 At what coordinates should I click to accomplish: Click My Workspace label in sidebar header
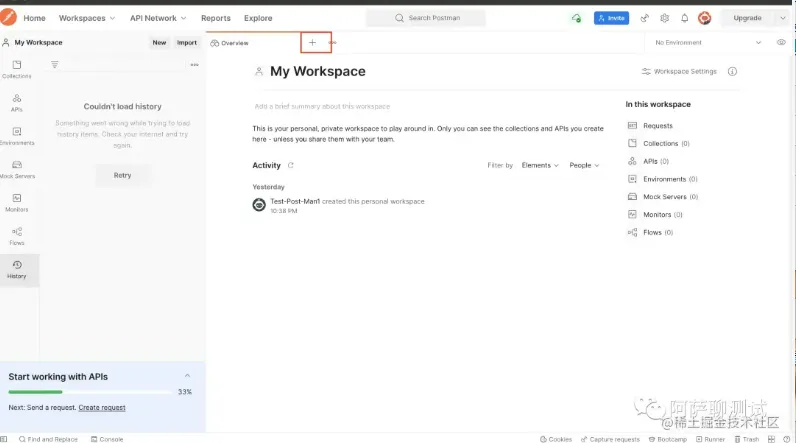39,43
